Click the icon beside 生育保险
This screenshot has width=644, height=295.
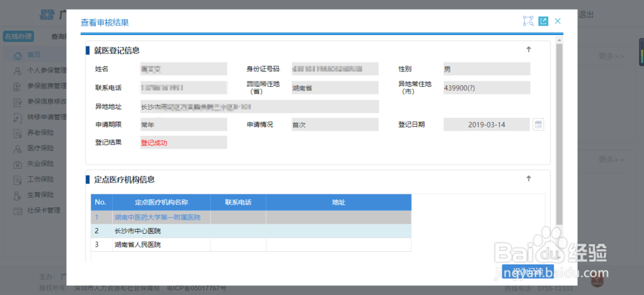[x=17, y=195]
